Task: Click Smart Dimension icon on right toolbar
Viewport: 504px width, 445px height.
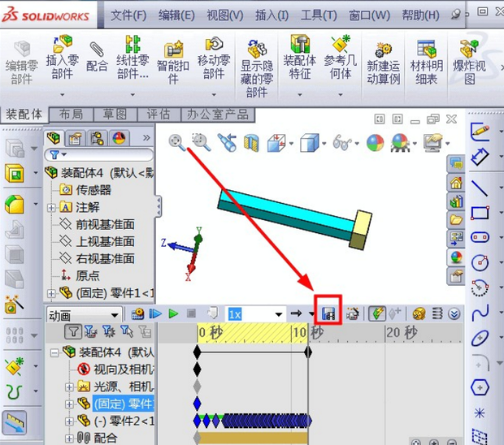Action: click(x=480, y=157)
